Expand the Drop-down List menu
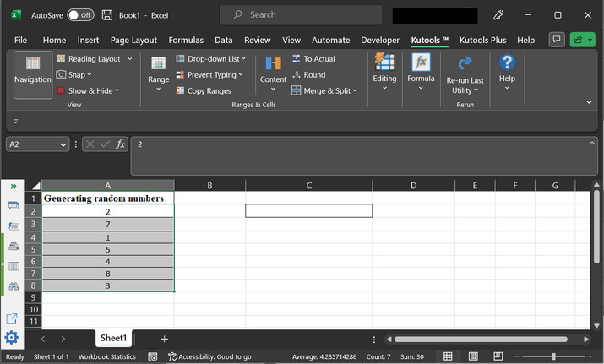Viewport: 604px width, 364px height. (x=211, y=59)
